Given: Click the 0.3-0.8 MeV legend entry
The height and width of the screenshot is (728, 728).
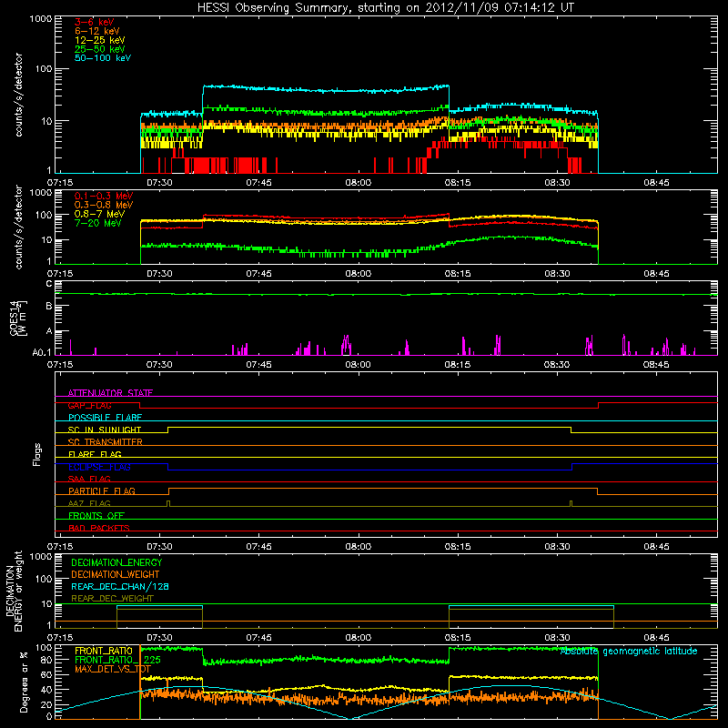Looking at the screenshot, I should [104, 205].
